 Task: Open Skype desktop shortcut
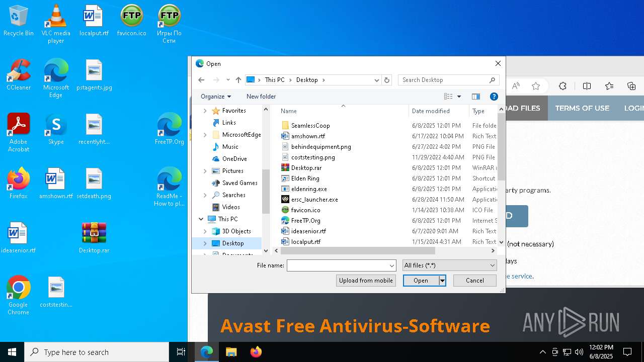pos(56,130)
